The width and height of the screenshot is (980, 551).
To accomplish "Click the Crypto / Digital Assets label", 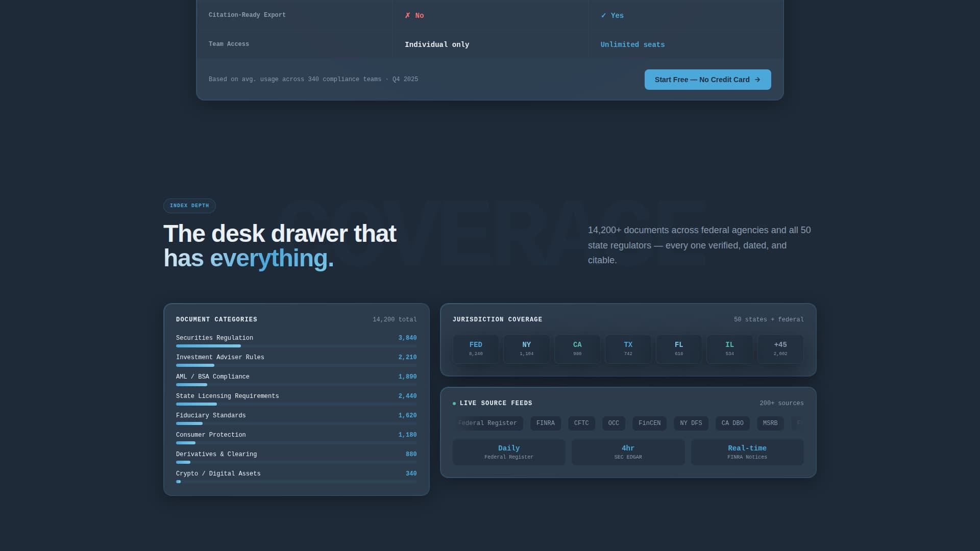I will pos(218,474).
